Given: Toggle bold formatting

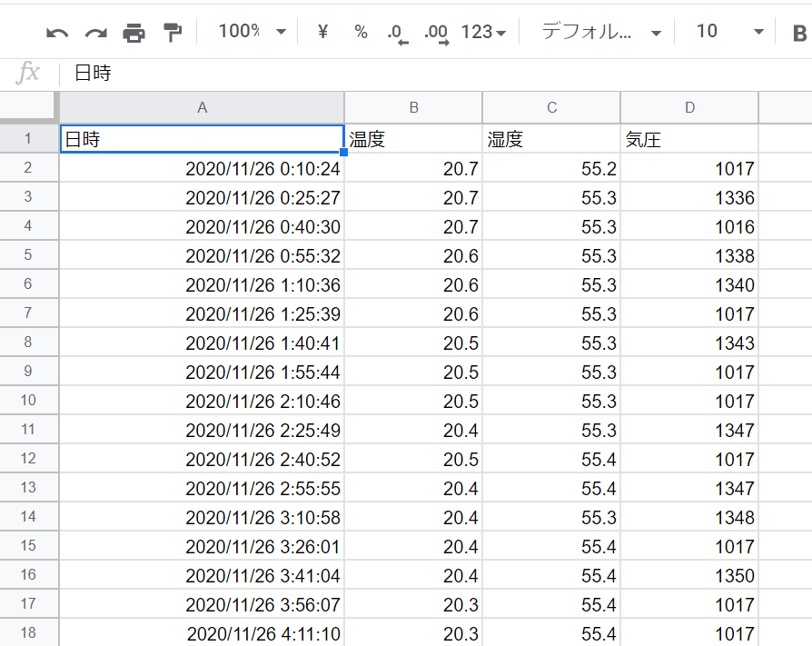Looking at the screenshot, I should tap(799, 33).
